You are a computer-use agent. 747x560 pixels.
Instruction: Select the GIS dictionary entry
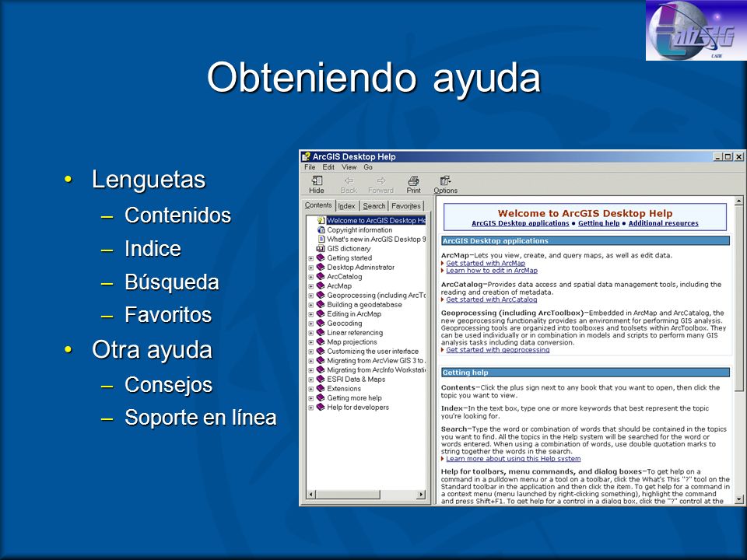[349, 249]
